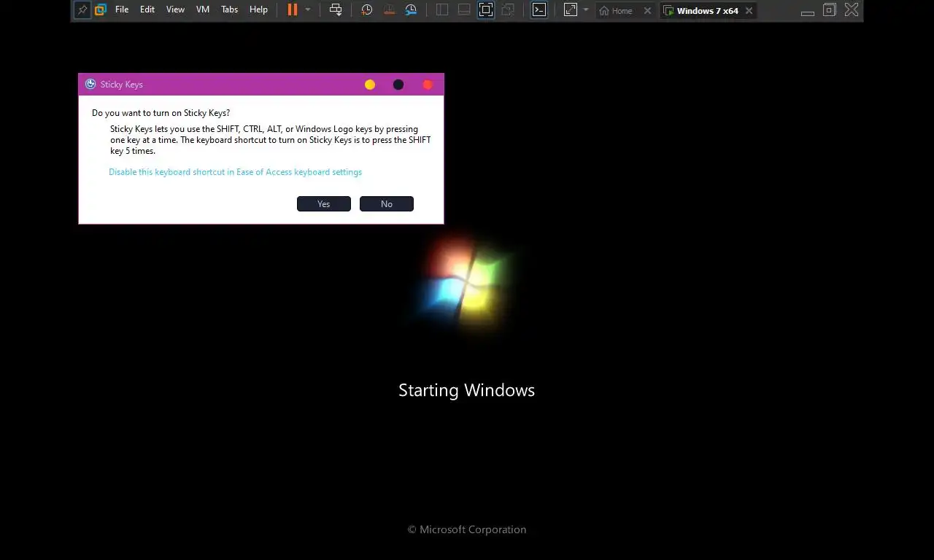The image size is (934, 560).
Task: Open the VM menu
Action: 203,10
